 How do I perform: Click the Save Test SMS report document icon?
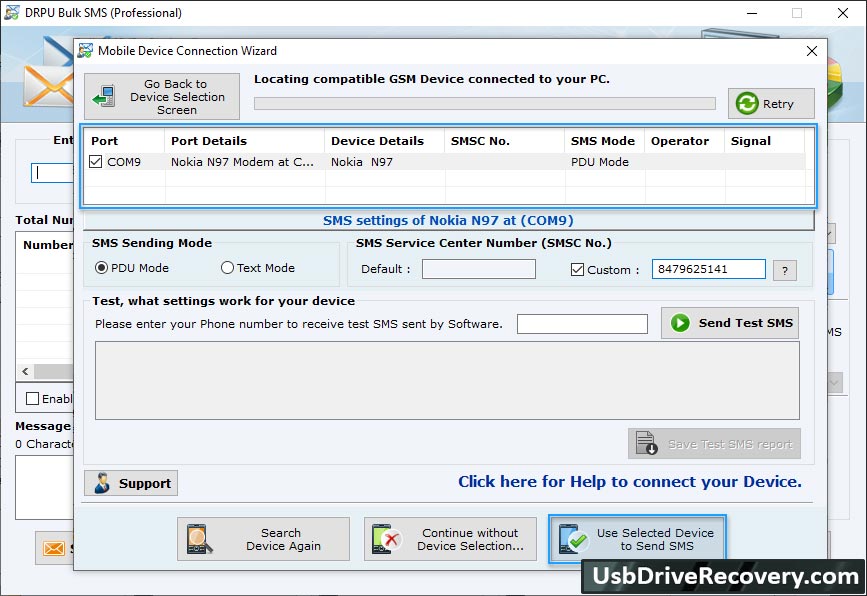coord(646,443)
